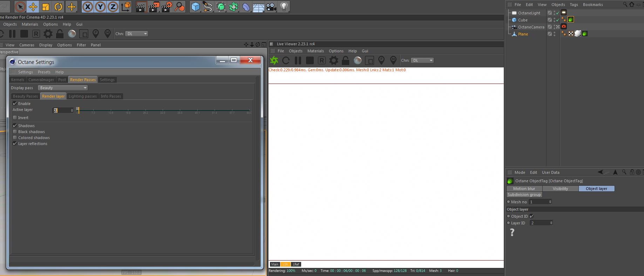This screenshot has height=276, width=644.
Task: Activate the Scale tool
Action: click(x=46, y=7)
